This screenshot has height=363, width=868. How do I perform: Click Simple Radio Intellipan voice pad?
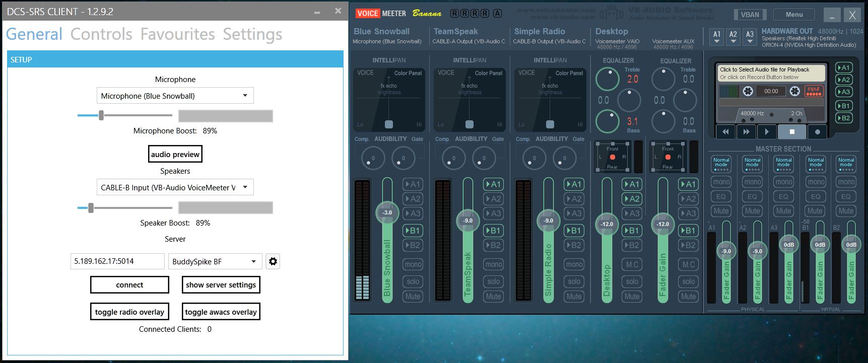tap(550, 100)
